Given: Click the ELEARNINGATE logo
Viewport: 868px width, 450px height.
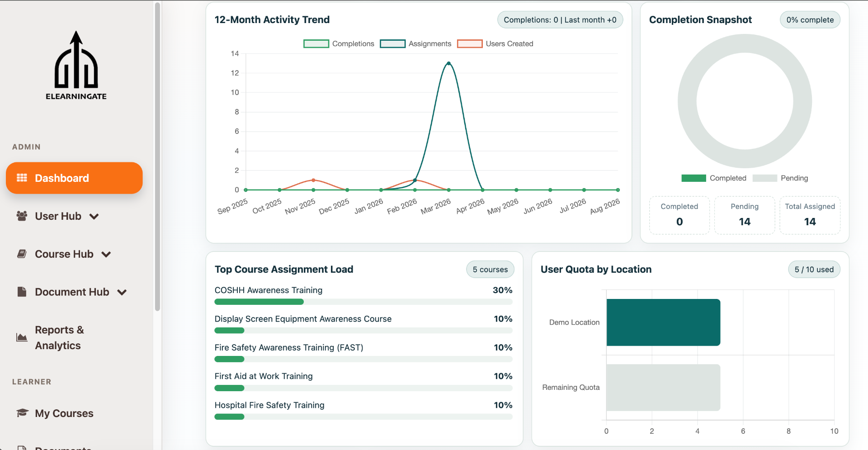Looking at the screenshot, I should 76,65.
